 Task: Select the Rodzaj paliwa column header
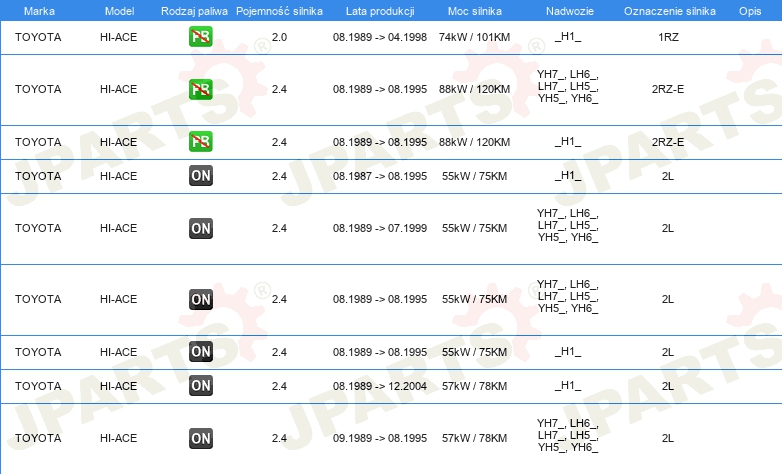tap(194, 11)
